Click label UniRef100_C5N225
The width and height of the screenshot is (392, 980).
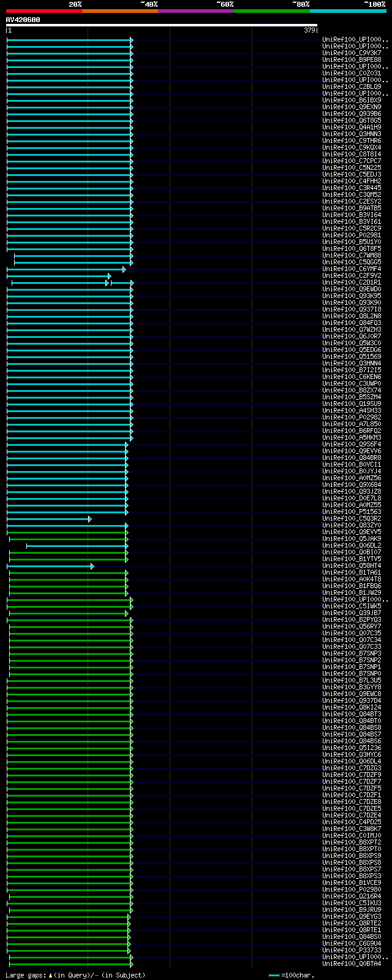coord(352,168)
